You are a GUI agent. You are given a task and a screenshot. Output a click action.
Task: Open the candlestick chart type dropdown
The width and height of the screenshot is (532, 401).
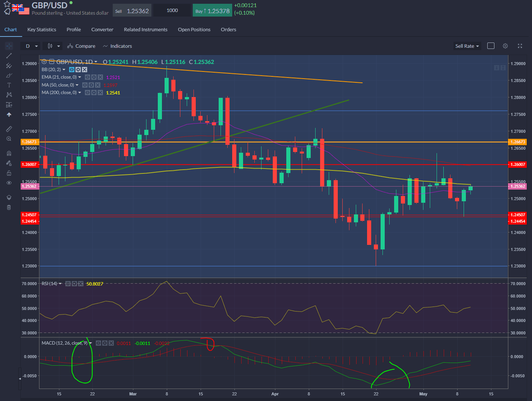coord(53,46)
